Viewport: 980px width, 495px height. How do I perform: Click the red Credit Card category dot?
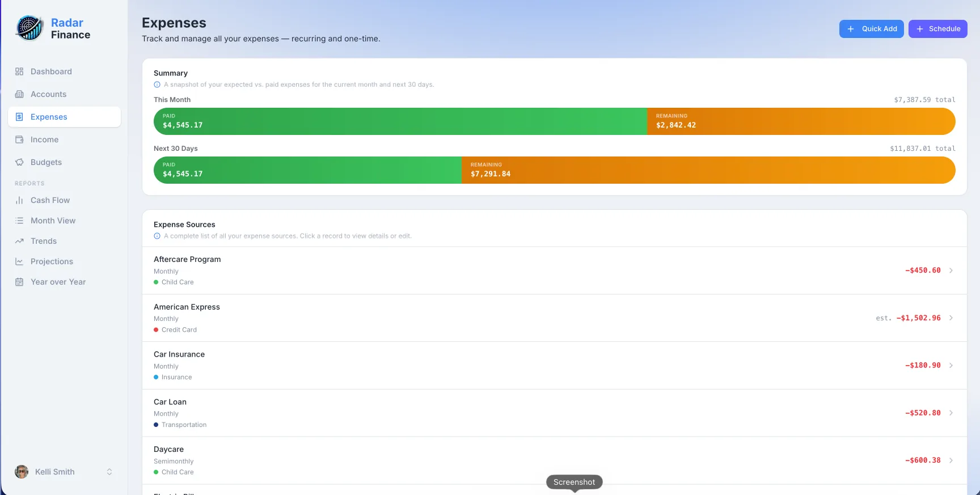156,330
